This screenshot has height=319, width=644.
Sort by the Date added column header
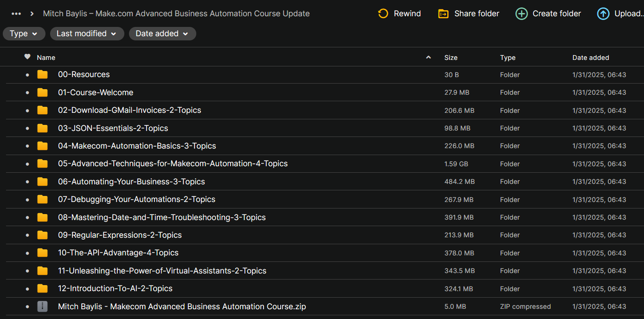click(591, 58)
